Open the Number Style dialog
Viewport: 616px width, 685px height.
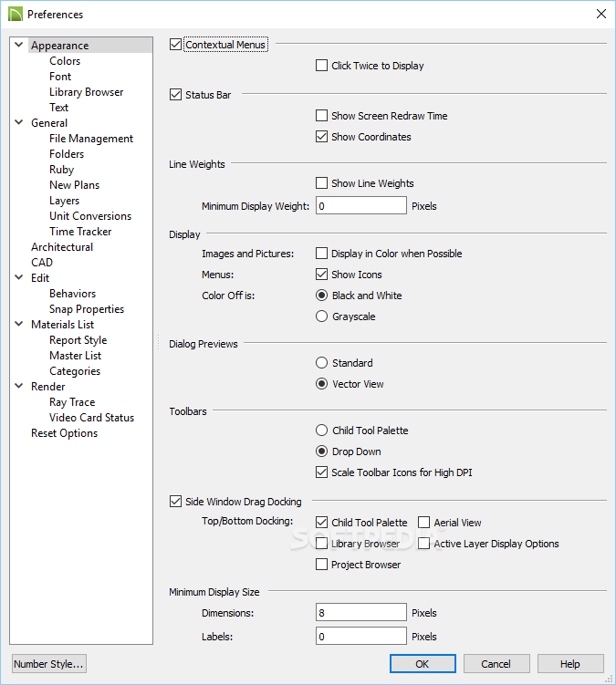point(49,664)
